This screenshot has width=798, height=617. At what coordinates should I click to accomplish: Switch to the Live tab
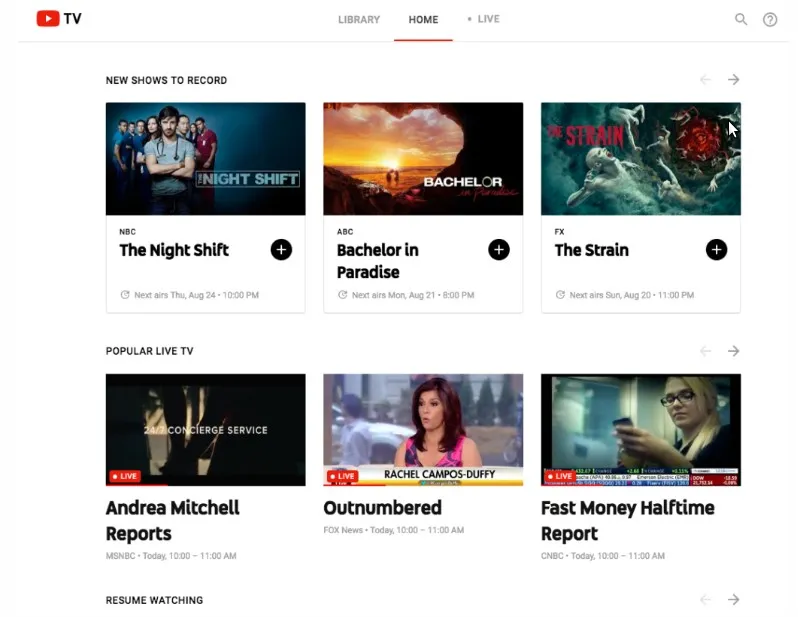[483, 19]
